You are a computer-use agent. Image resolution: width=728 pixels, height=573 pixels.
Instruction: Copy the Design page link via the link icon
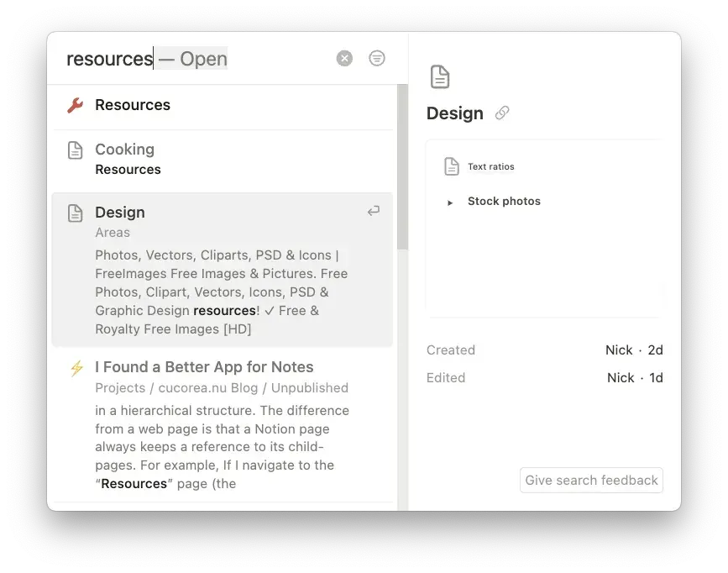click(501, 113)
